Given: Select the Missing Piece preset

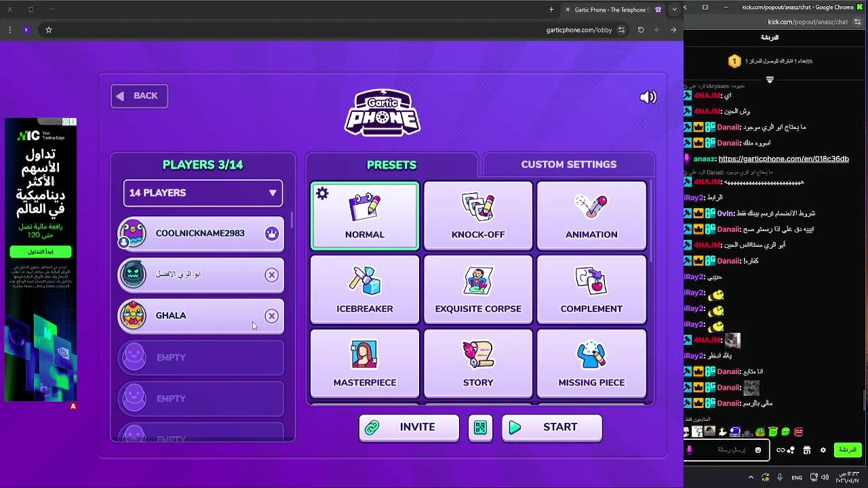Looking at the screenshot, I should (591, 363).
